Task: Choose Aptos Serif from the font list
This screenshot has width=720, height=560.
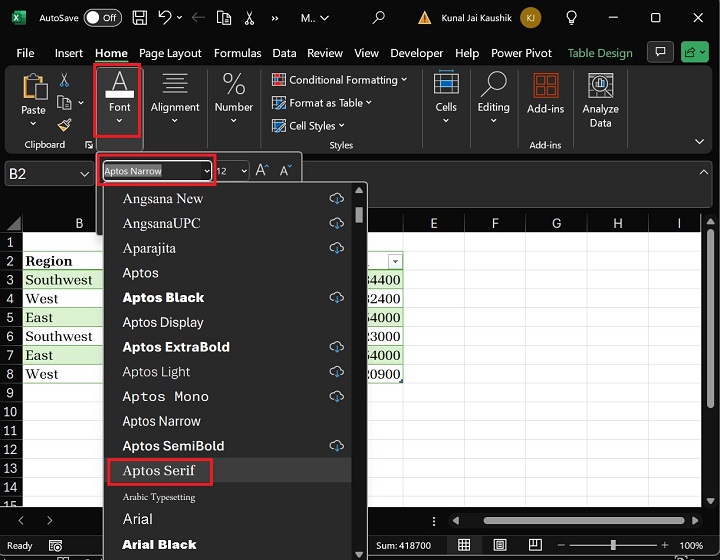Action: click(x=159, y=470)
